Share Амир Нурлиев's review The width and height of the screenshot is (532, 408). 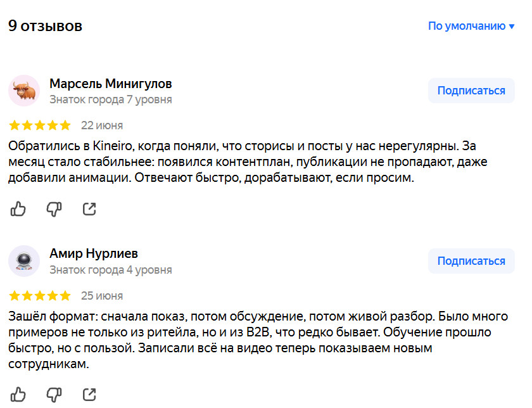[x=89, y=395]
